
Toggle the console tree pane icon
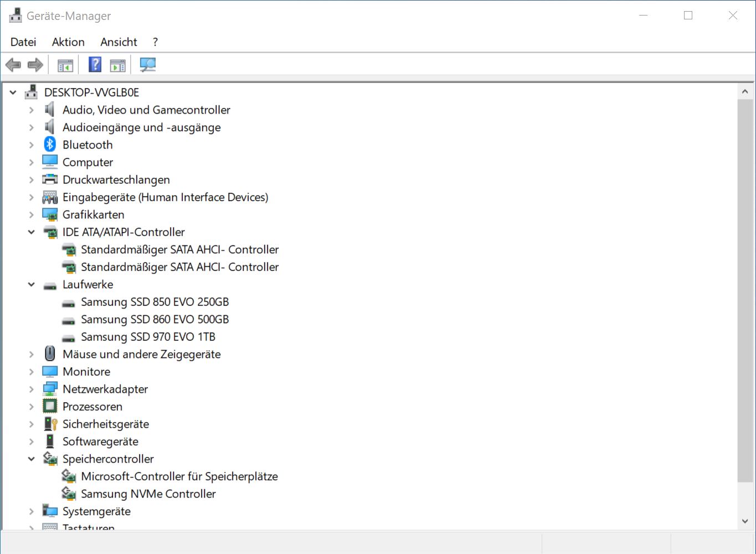(64, 65)
